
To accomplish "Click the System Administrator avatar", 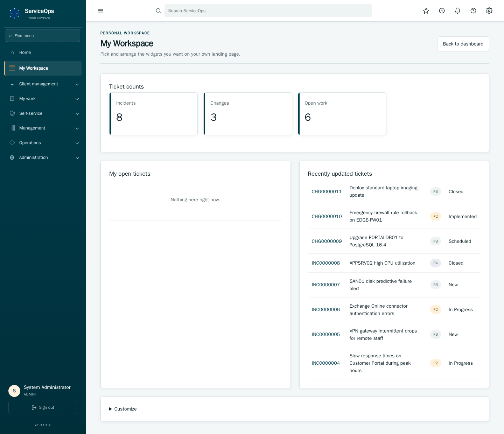I will (14, 391).
